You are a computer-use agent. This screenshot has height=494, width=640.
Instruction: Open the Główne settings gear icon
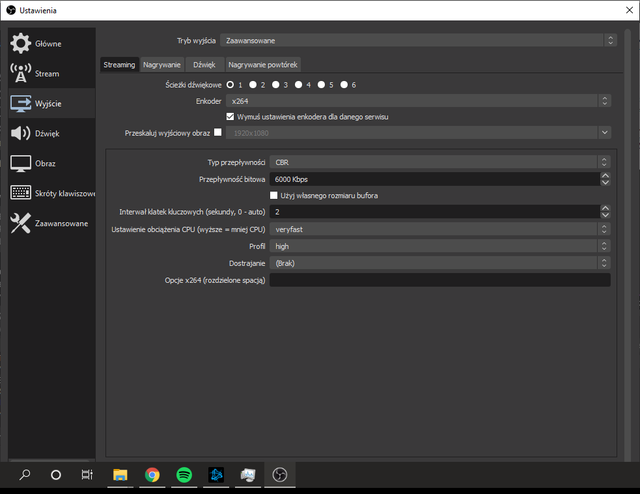pyautogui.click(x=20, y=43)
